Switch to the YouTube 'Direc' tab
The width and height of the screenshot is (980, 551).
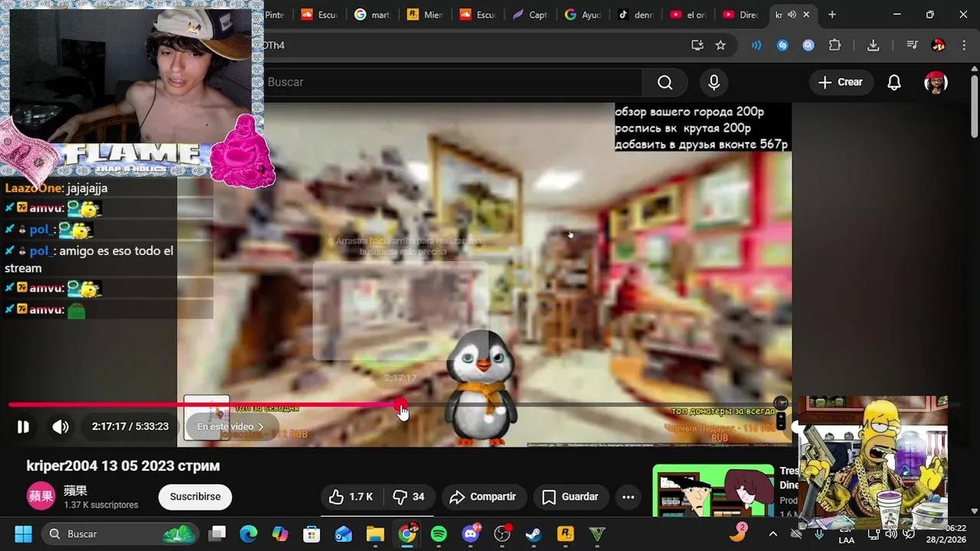click(740, 15)
